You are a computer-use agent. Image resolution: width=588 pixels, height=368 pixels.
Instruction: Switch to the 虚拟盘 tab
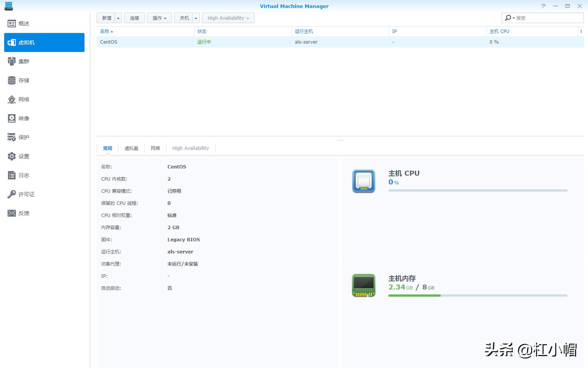(131, 148)
